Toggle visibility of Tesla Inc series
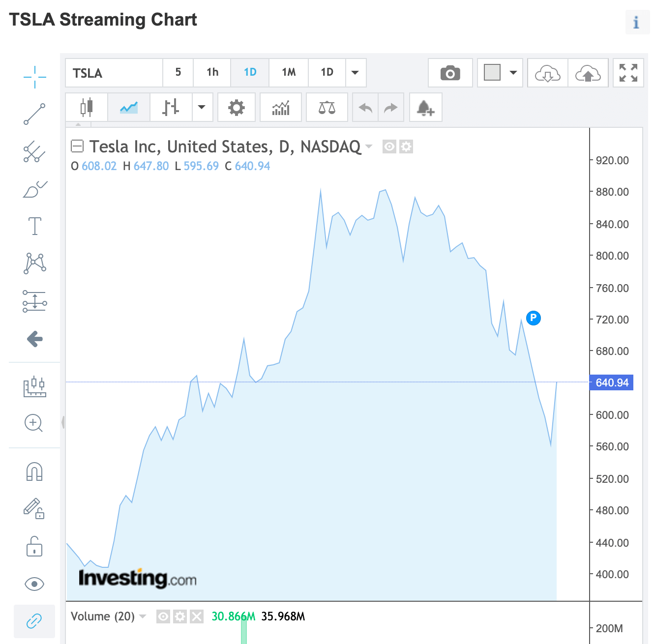This screenshot has width=654, height=644. click(389, 146)
